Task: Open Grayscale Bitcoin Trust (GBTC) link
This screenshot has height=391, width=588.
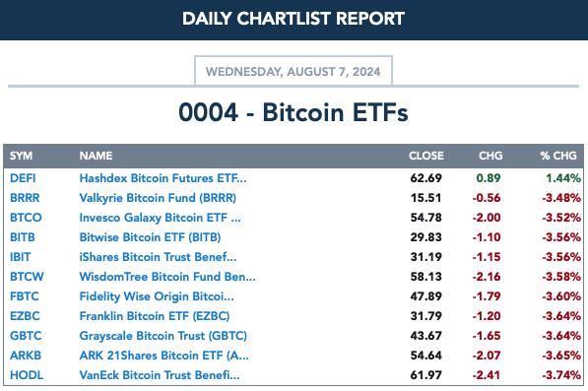Action: pyautogui.click(x=163, y=336)
